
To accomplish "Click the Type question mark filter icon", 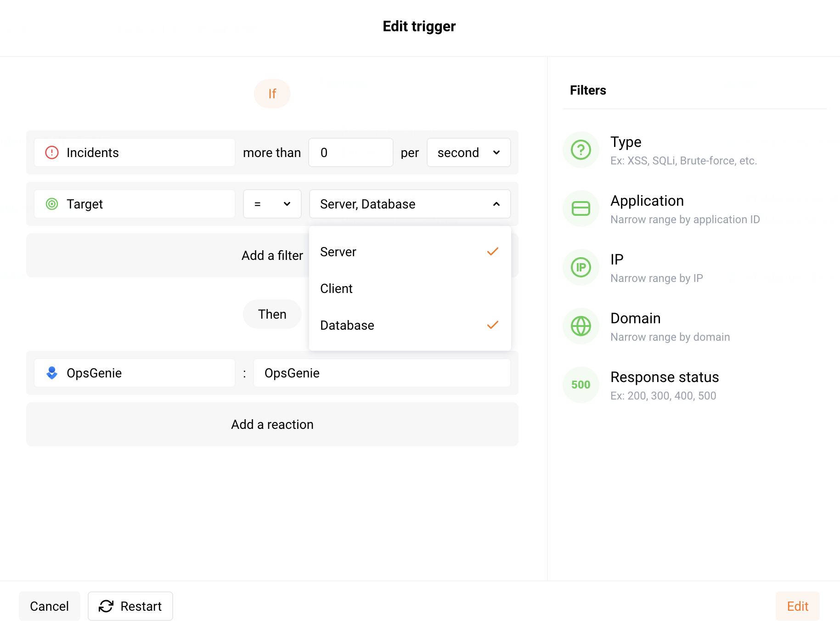I will [x=581, y=149].
